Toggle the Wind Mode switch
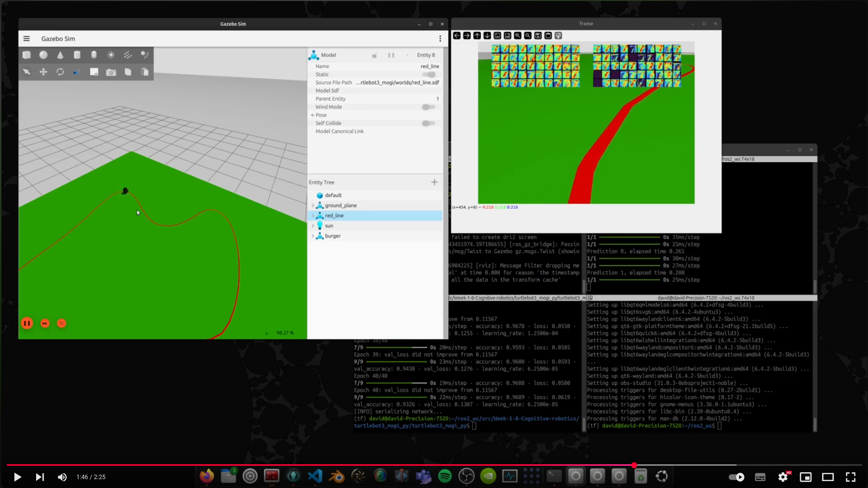The height and width of the screenshot is (488, 868). (x=428, y=107)
